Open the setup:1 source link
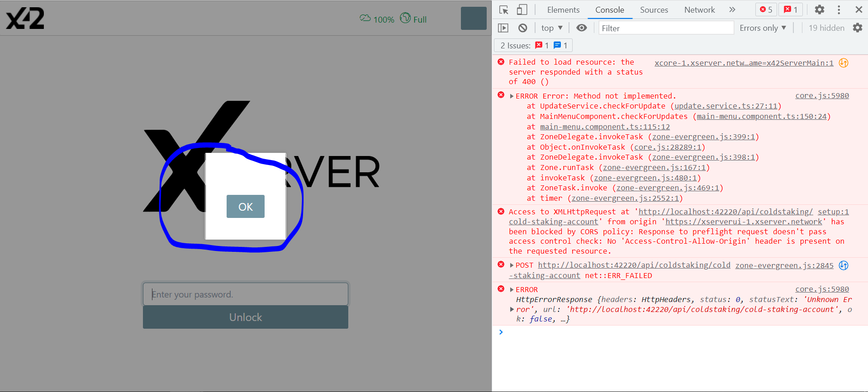The height and width of the screenshot is (392, 868). point(833,212)
